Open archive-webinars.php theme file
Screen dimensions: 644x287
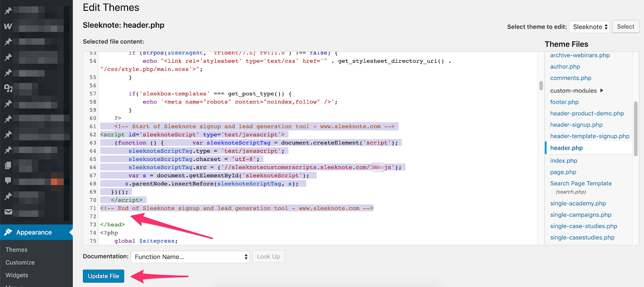point(580,55)
